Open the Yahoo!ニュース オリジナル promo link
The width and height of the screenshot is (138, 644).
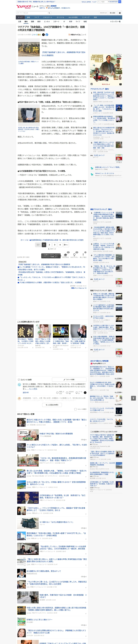(x=104, y=173)
